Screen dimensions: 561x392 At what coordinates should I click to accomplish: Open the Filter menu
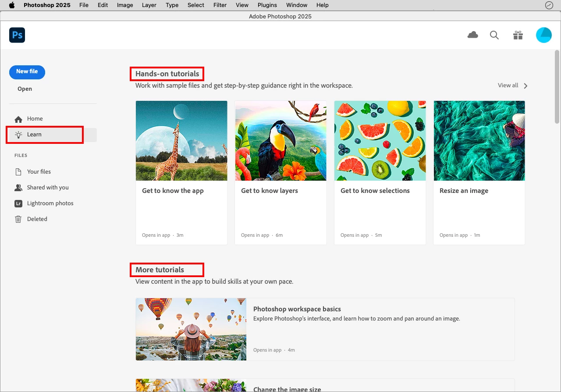click(x=220, y=5)
